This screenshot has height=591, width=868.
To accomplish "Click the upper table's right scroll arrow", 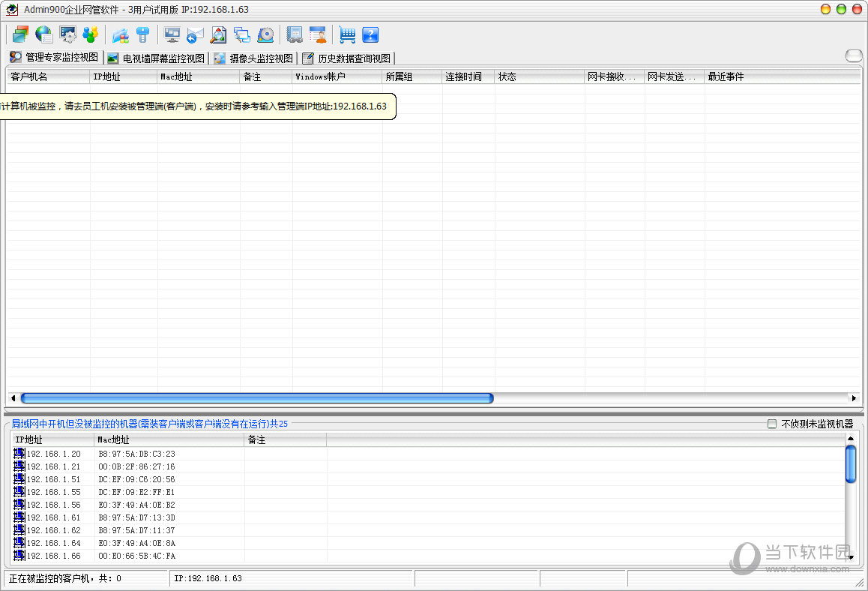I will (855, 397).
